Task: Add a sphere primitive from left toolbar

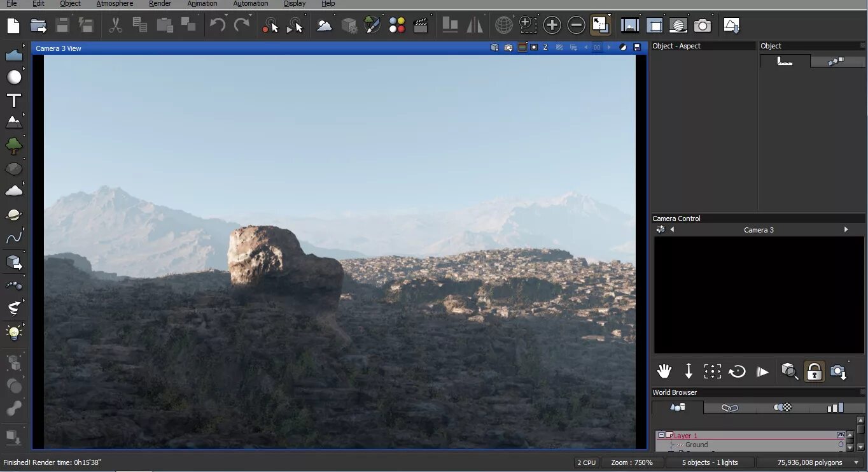Action: coord(14,77)
